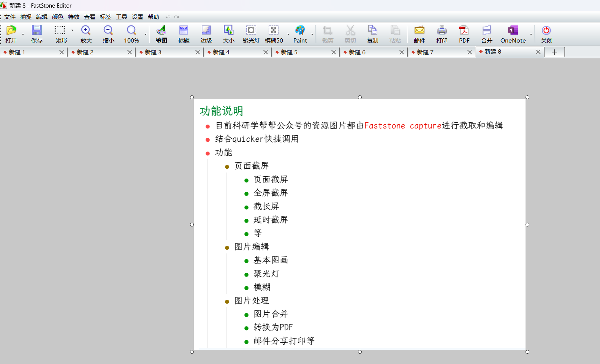600x364 pixels.
Task: Close the 新建 1 tab
Action: (x=62, y=52)
